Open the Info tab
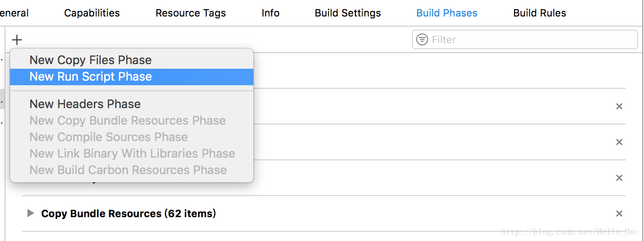Screen dimensions: 644x241 (x=270, y=13)
